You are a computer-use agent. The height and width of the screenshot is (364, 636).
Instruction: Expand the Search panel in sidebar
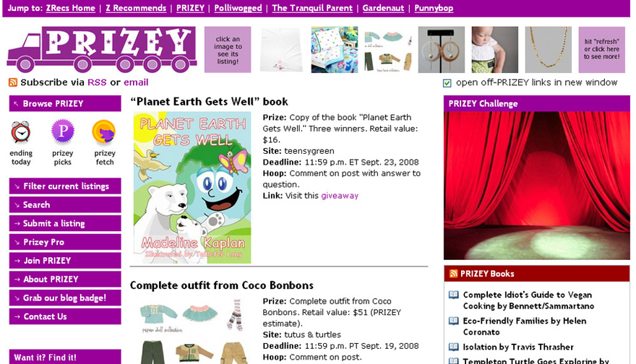(65, 204)
